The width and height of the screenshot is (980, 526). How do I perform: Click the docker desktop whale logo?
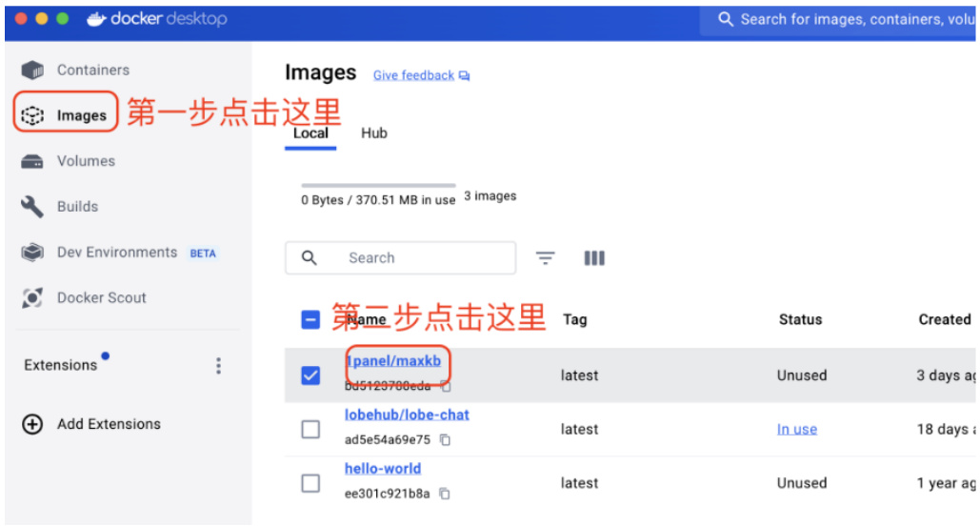click(x=96, y=19)
